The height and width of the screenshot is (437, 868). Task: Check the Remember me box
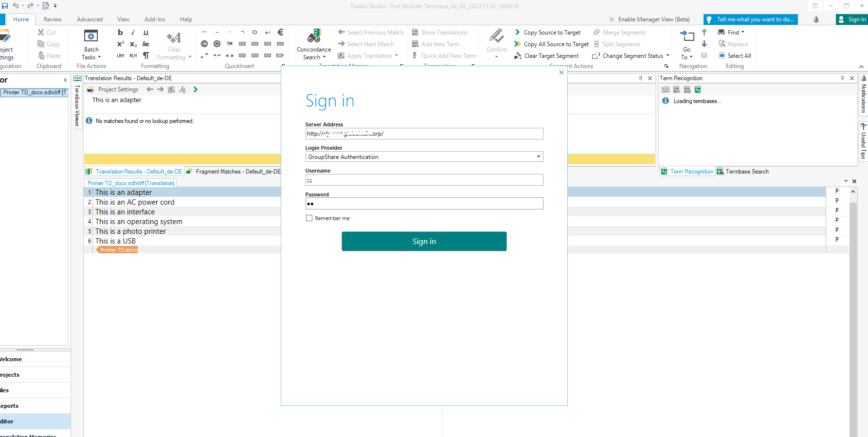click(309, 218)
